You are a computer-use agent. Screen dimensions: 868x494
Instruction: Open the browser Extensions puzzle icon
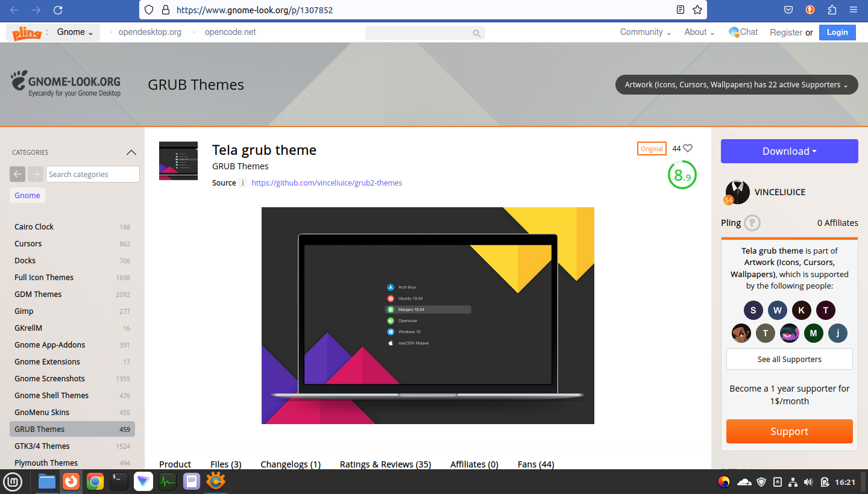[832, 10]
